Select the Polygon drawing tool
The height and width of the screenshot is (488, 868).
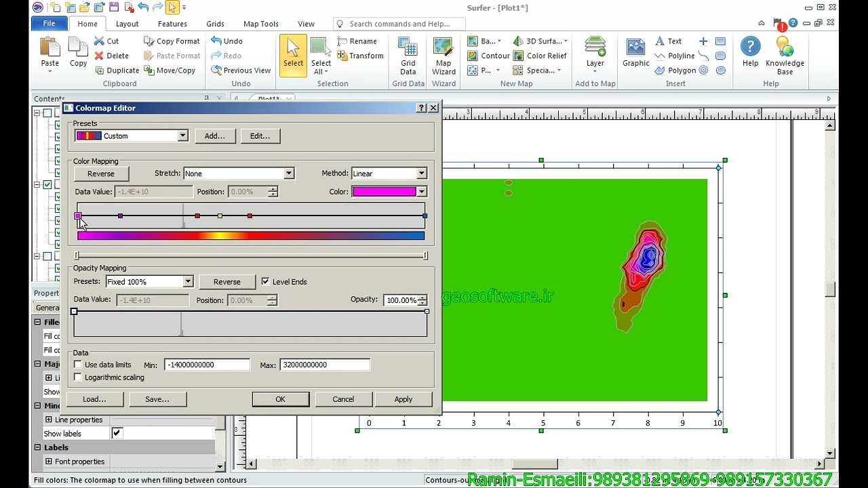click(675, 70)
